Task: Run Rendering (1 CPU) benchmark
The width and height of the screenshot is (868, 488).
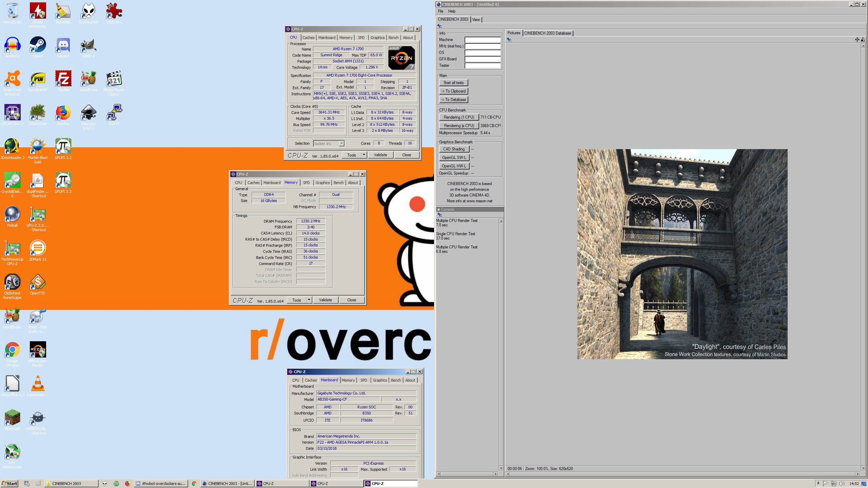Action: click(459, 117)
